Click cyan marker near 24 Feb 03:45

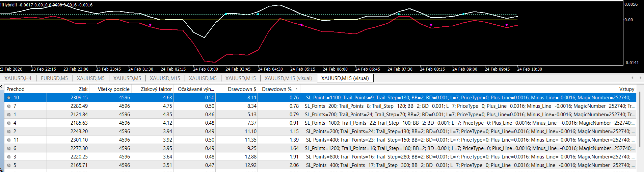[x=226, y=14]
